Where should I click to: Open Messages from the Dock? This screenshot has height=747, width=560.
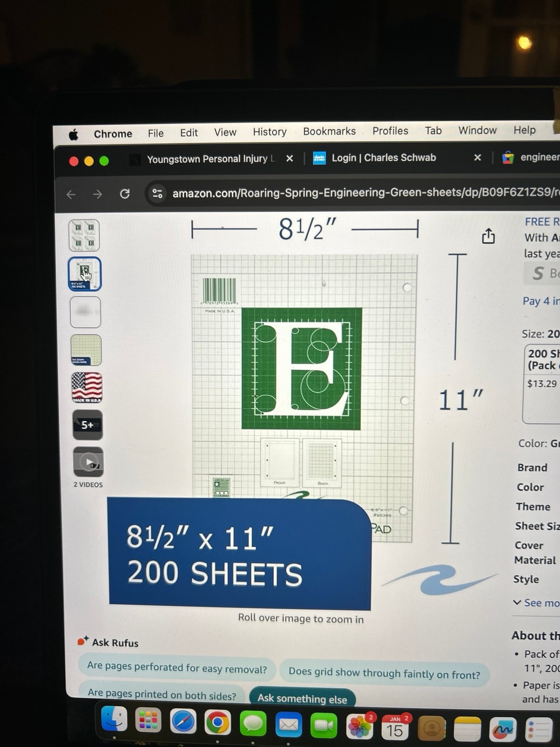(253, 724)
